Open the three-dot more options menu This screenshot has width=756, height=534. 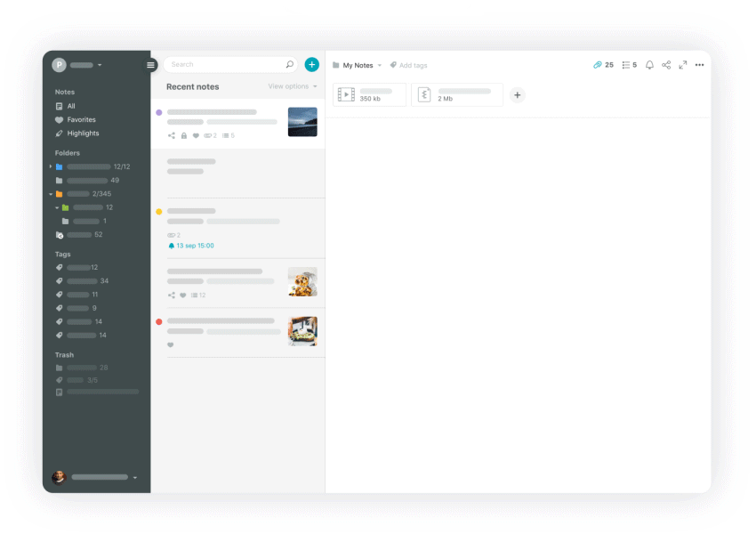699,65
